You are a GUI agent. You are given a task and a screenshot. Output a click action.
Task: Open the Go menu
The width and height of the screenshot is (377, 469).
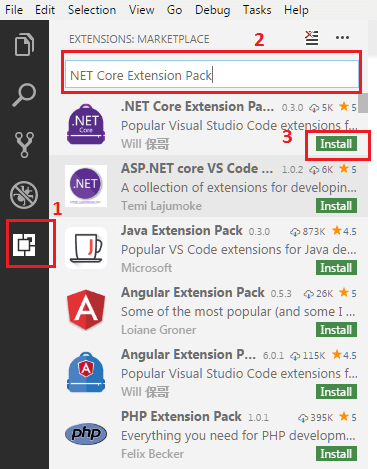175,10
